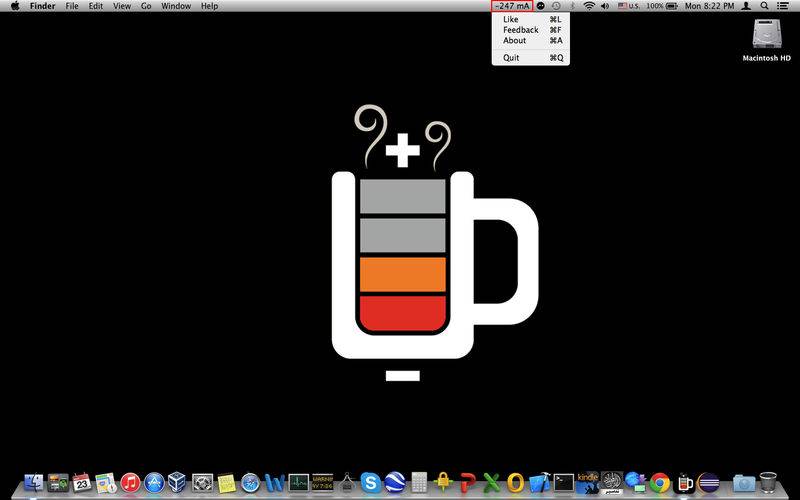Open the Apple menu
This screenshot has width=800, height=500.
[15, 6]
